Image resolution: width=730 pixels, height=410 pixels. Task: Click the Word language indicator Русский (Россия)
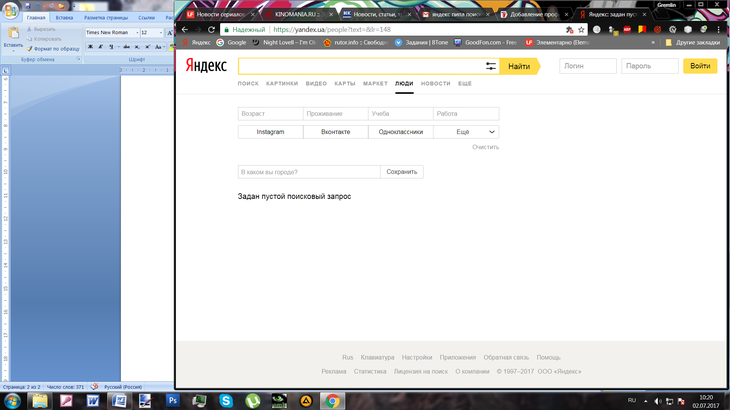pos(123,387)
